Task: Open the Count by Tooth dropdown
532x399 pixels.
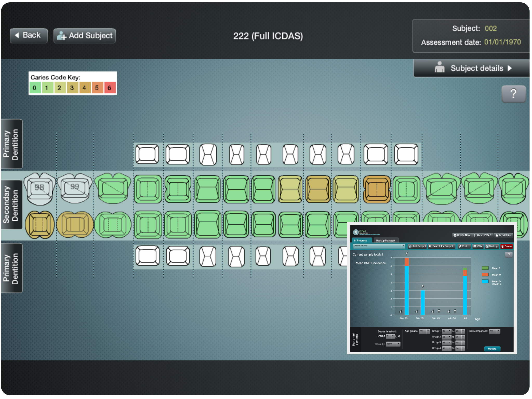Action: click(x=393, y=344)
